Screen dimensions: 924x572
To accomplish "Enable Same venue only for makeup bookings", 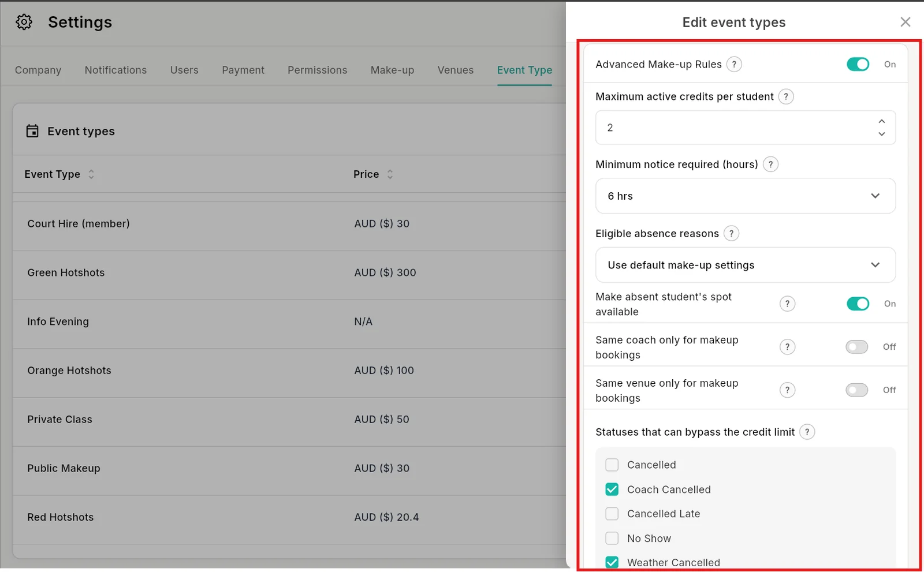I will 857,390.
